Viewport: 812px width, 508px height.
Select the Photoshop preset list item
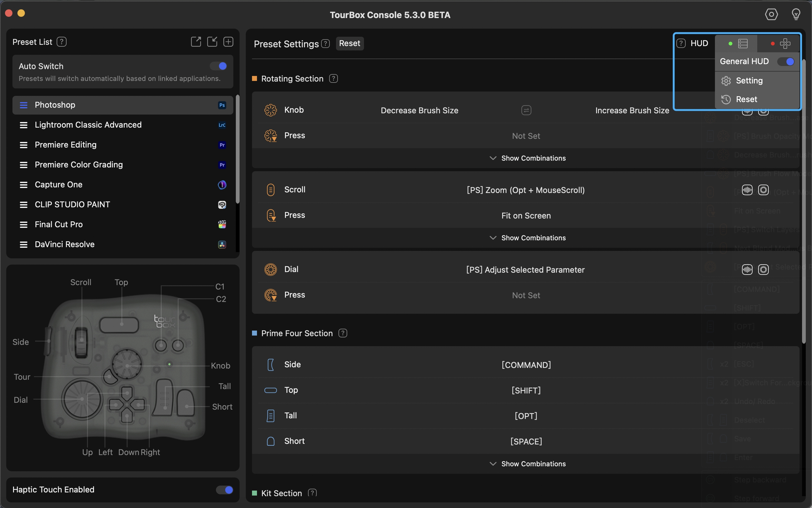[x=122, y=105]
